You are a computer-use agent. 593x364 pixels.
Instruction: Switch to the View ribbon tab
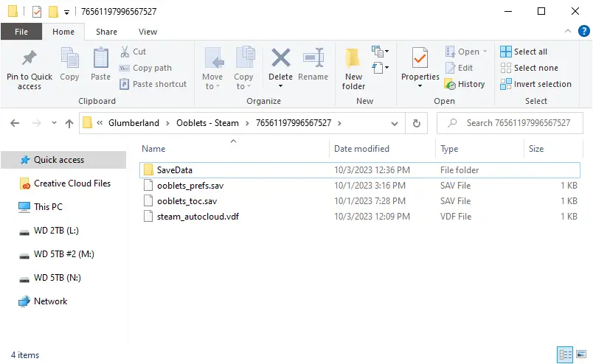click(x=148, y=32)
